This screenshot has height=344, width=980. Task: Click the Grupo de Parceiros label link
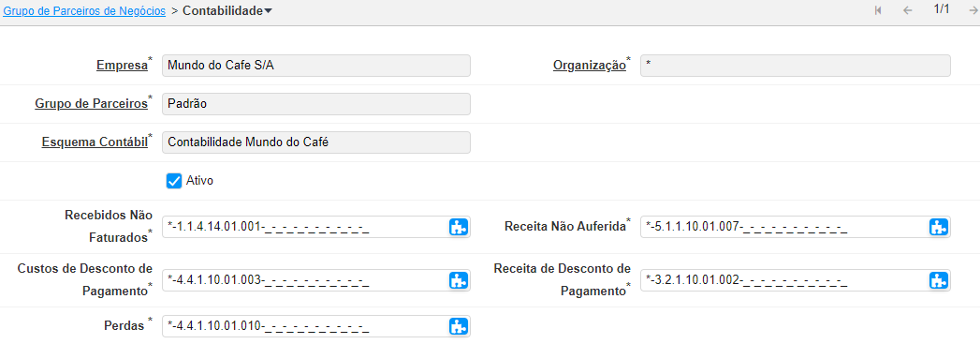[91, 104]
